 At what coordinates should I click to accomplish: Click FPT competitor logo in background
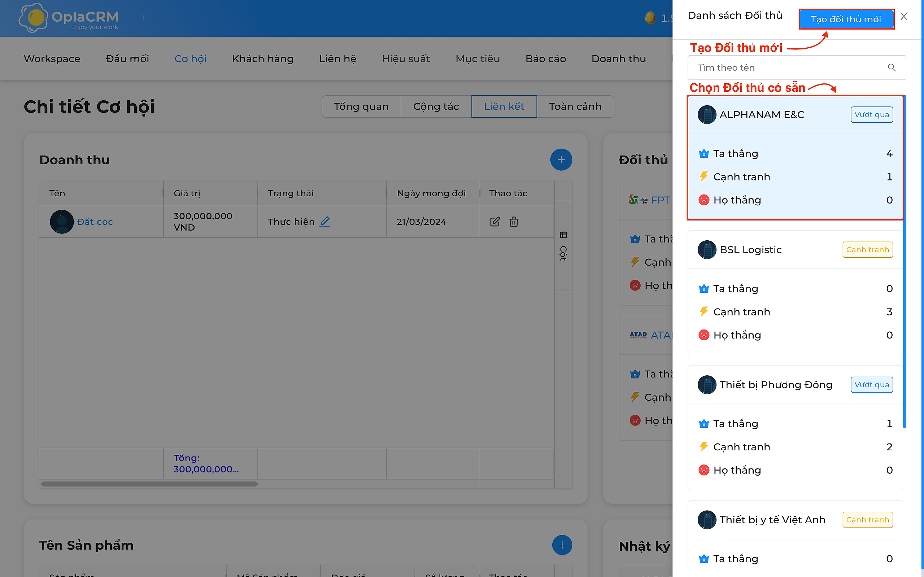click(x=638, y=200)
